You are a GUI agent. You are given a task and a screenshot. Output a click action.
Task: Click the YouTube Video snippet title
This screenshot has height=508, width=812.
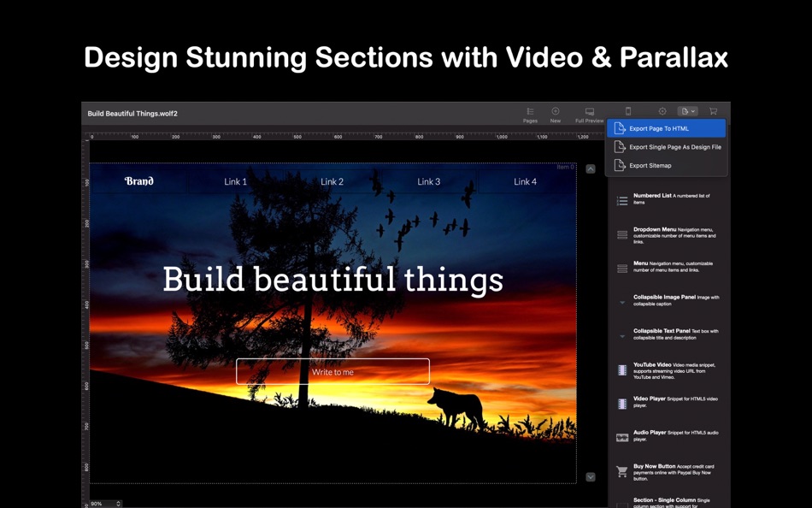pos(652,364)
